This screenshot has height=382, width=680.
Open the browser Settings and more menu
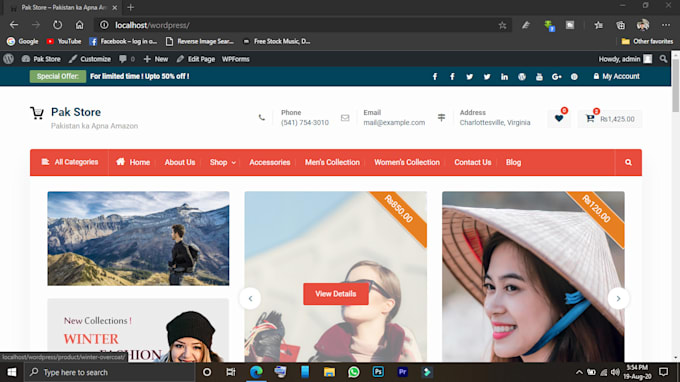point(666,25)
